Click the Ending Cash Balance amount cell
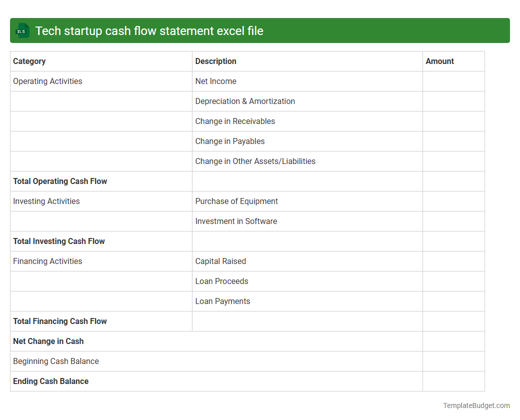Screen dimensions: 520x420 [453, 381]
